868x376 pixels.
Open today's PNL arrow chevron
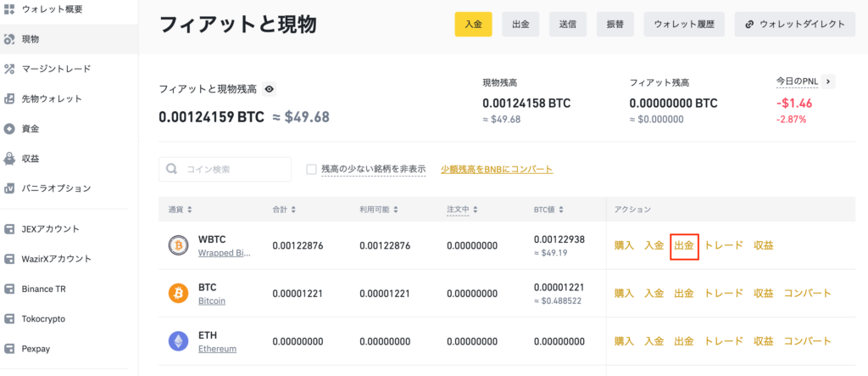(x=827, y=81)
